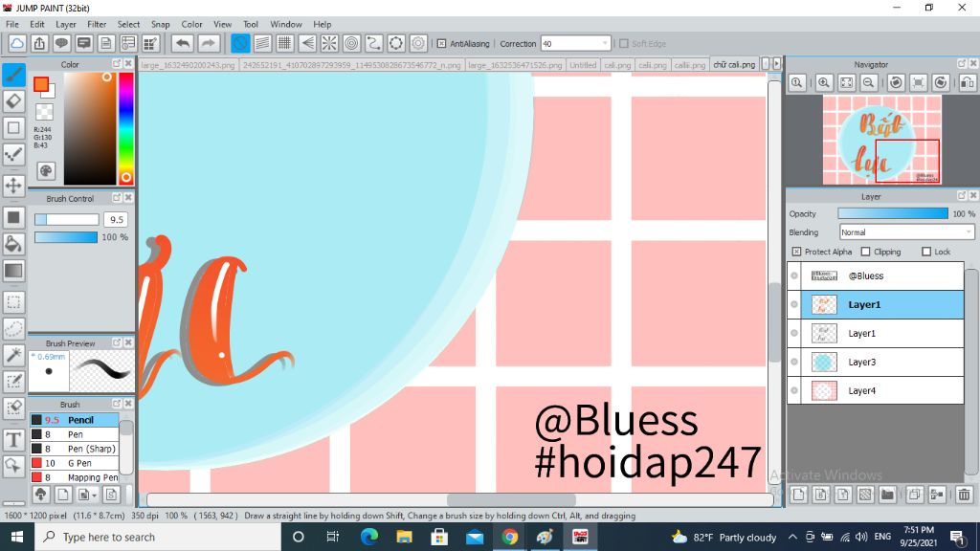Open the cloud icon in toolbar
980x551 pixels.
click(17, 43)
